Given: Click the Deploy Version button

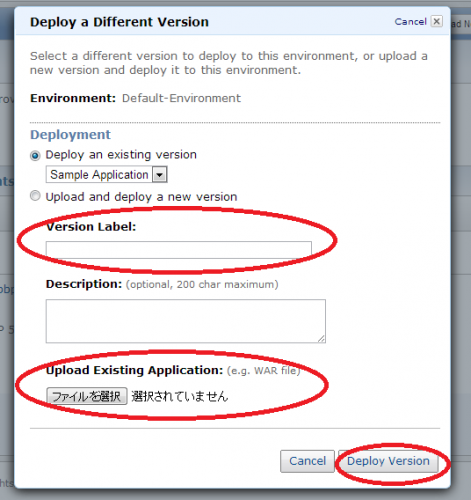Looking at the screenshot, I should (x=388, y=461).
